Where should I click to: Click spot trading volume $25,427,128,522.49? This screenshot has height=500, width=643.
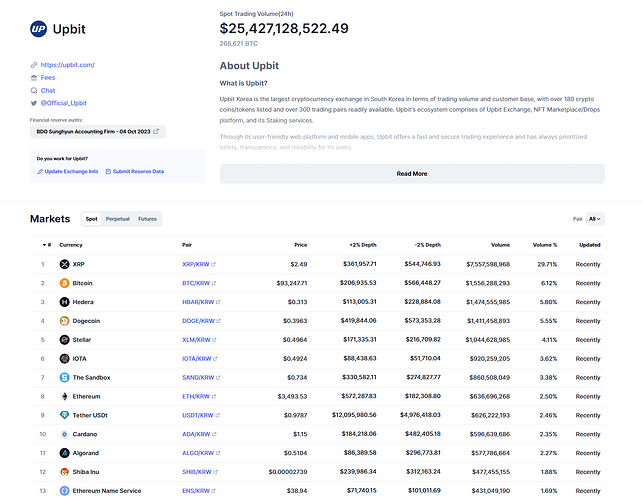[x=284, y=28]
